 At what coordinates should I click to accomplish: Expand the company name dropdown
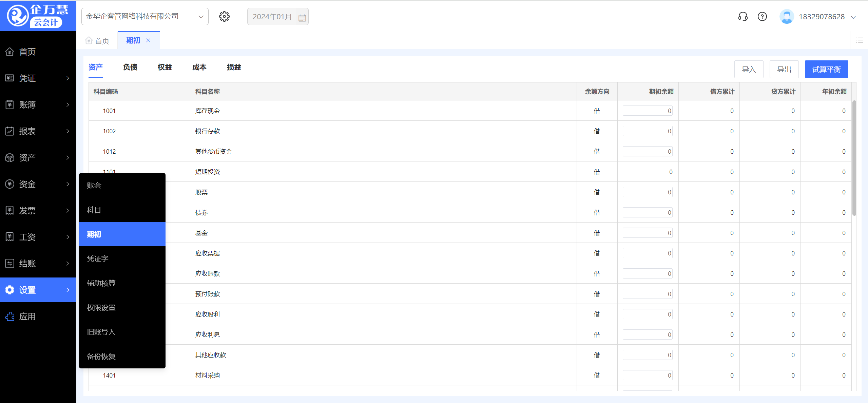[201, 17]
